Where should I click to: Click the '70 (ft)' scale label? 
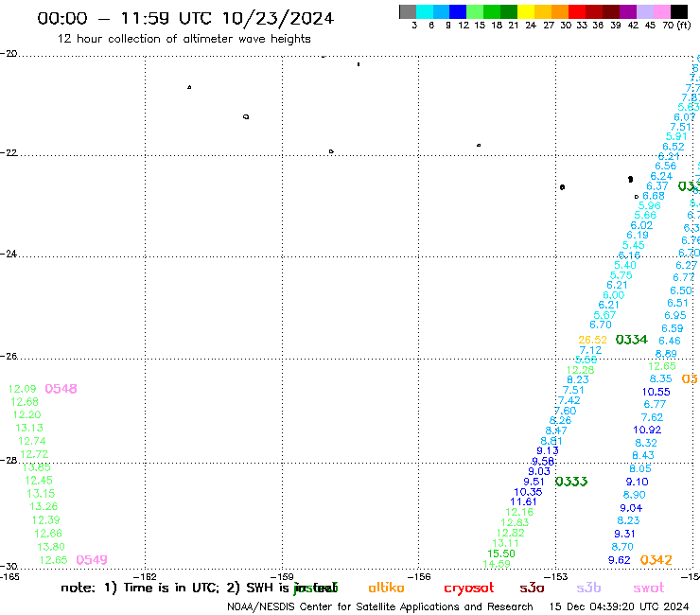(x=676, y=26)
